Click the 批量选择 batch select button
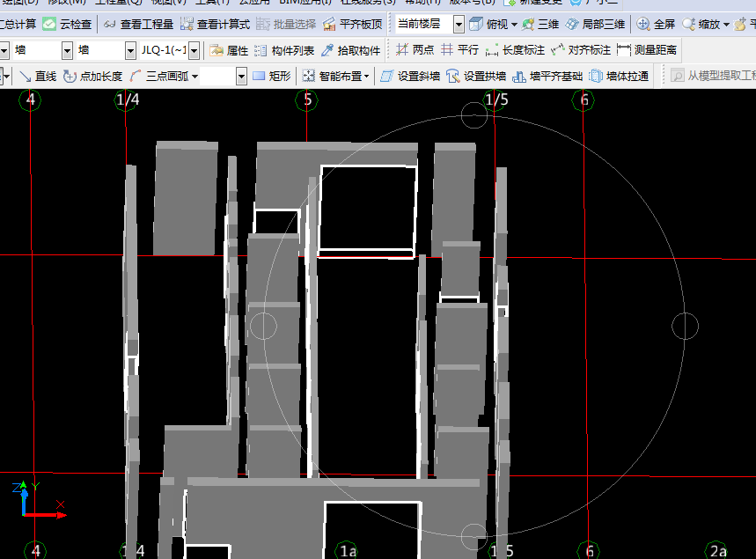 click(286, 24)
